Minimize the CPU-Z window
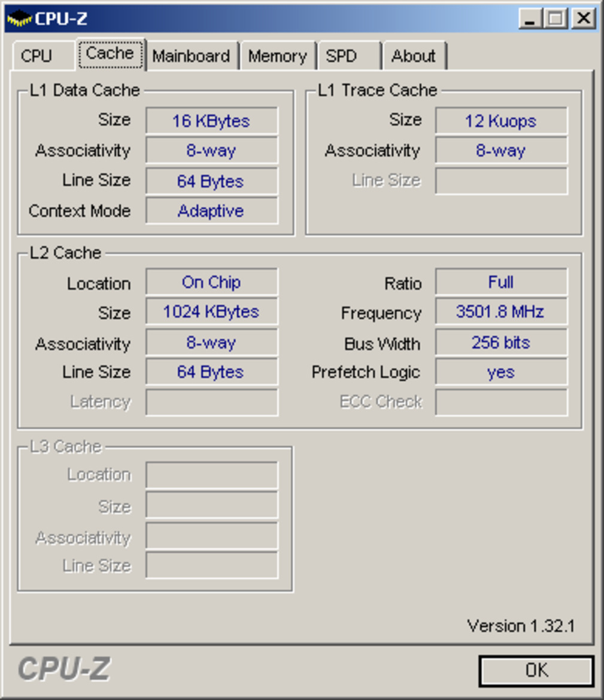 click(x=530, y=19)
